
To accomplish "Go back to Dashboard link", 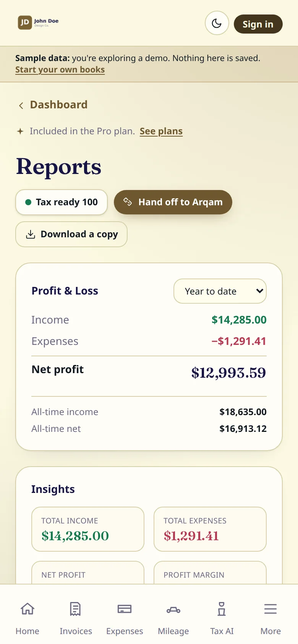I will pos(58,105).
